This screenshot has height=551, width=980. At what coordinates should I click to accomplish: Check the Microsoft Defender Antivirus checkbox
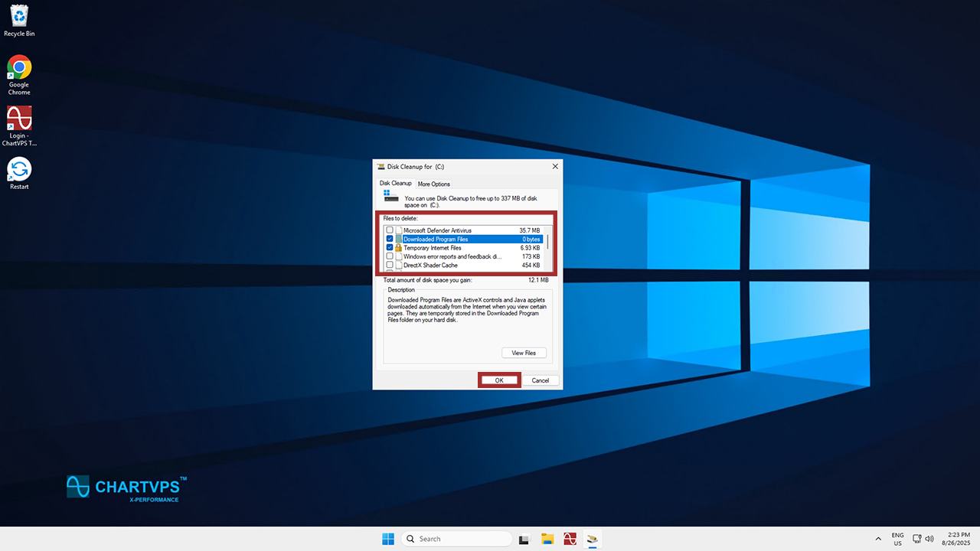coord(390,230)
